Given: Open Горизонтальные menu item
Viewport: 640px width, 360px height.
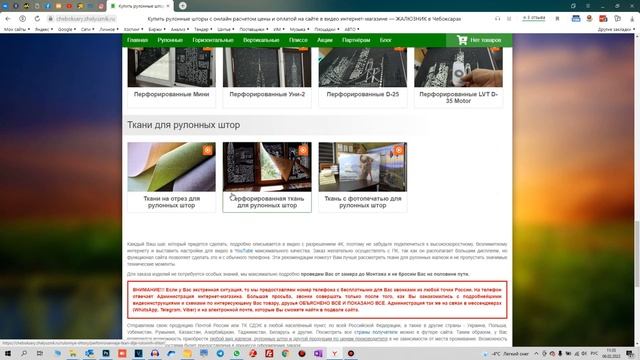Looking at the screenshot, I should 213,40.
